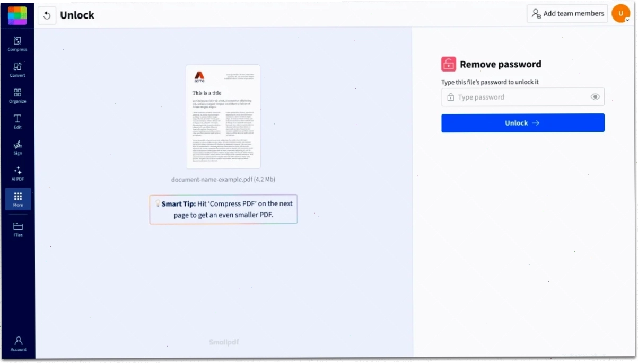Open the Convert tool in sidebar
This screenshot has width=638, height=364.
coord(18,70)
